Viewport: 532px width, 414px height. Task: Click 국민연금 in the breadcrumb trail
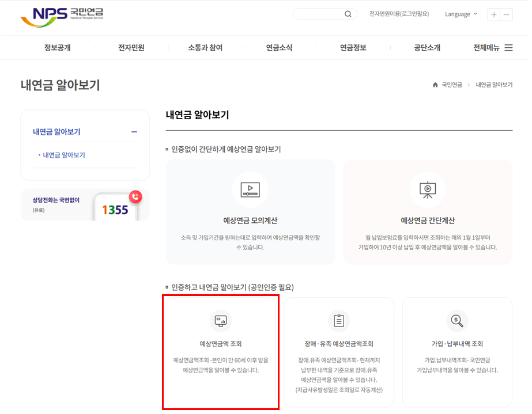452,85
